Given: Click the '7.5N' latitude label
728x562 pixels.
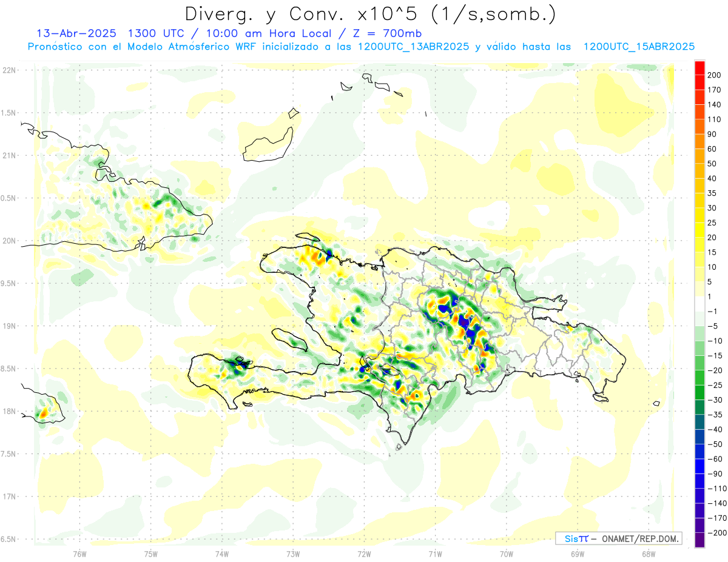Looking at the screenshot, I should 8,454.
